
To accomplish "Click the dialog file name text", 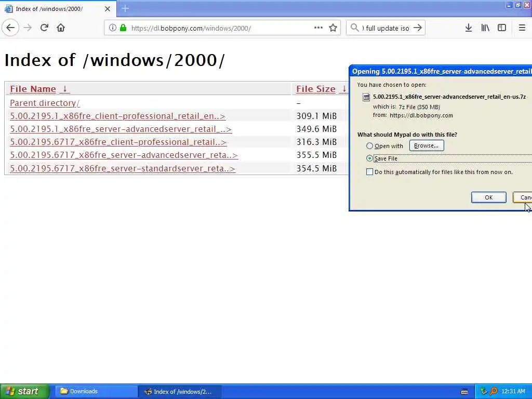I will click(x=449, y=97).
